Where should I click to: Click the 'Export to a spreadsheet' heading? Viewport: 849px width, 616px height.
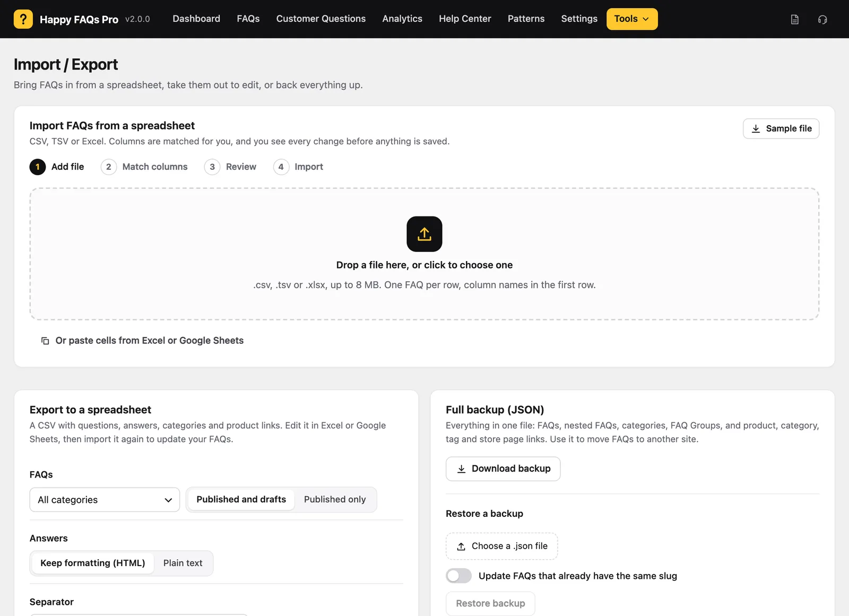pos(90,410)
